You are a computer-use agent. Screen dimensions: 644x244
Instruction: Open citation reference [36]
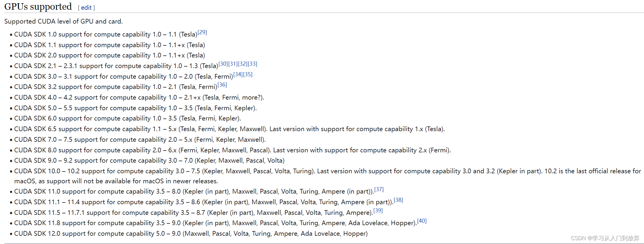pos(222,85)
